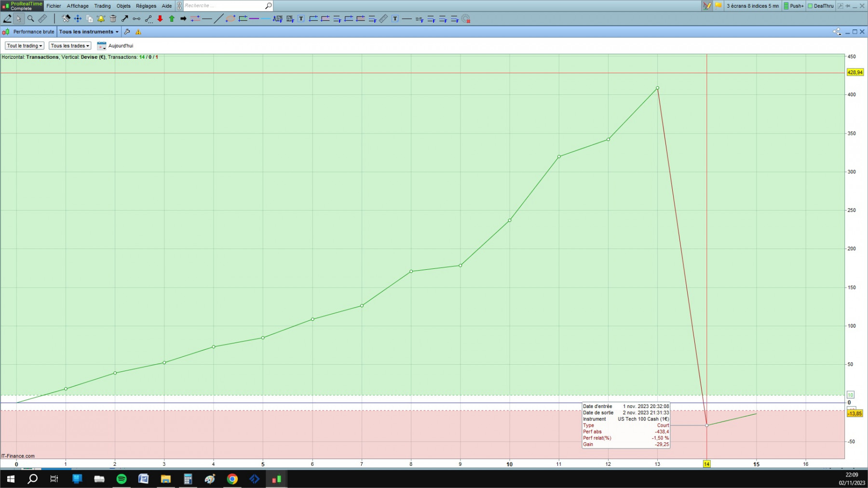
Task: Insert a black right arrow marker
Action: click(x=183, y=19)
